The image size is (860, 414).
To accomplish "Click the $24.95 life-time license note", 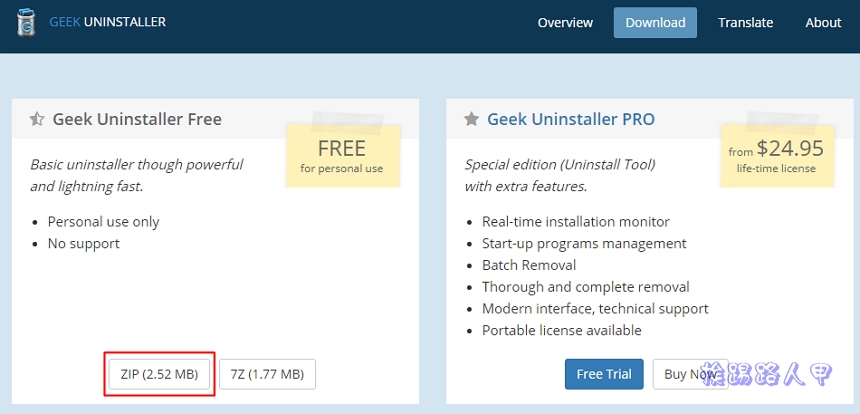I will point(777,156).
